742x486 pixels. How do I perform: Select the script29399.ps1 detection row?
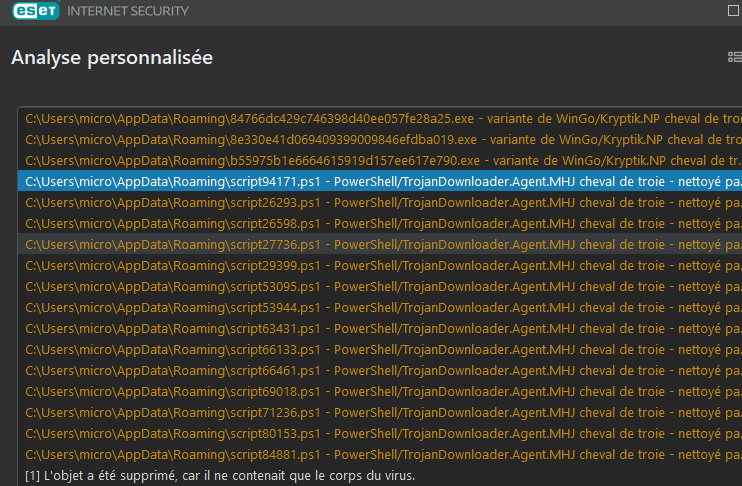click(x=380, y=265)
